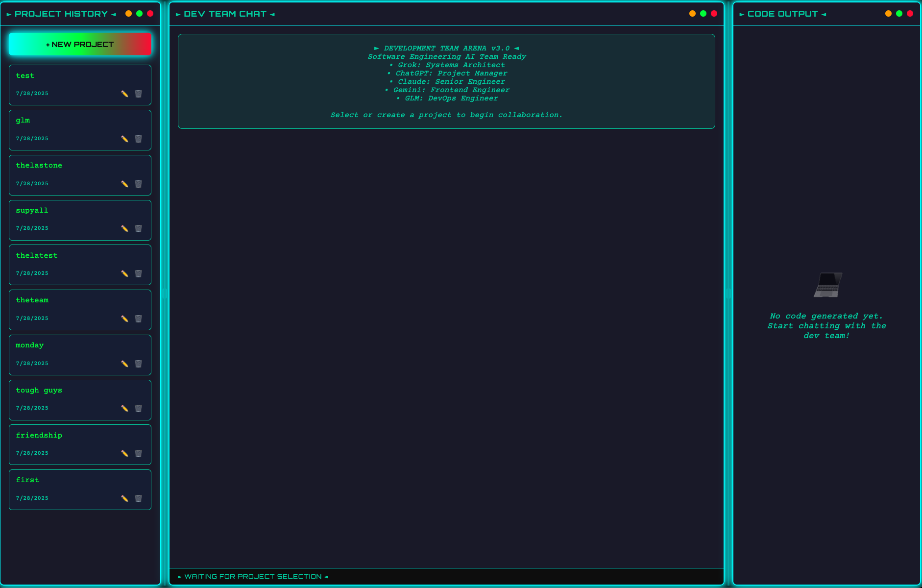
Task: Edit the 'test' project name
Action: [x=124, y=94]
